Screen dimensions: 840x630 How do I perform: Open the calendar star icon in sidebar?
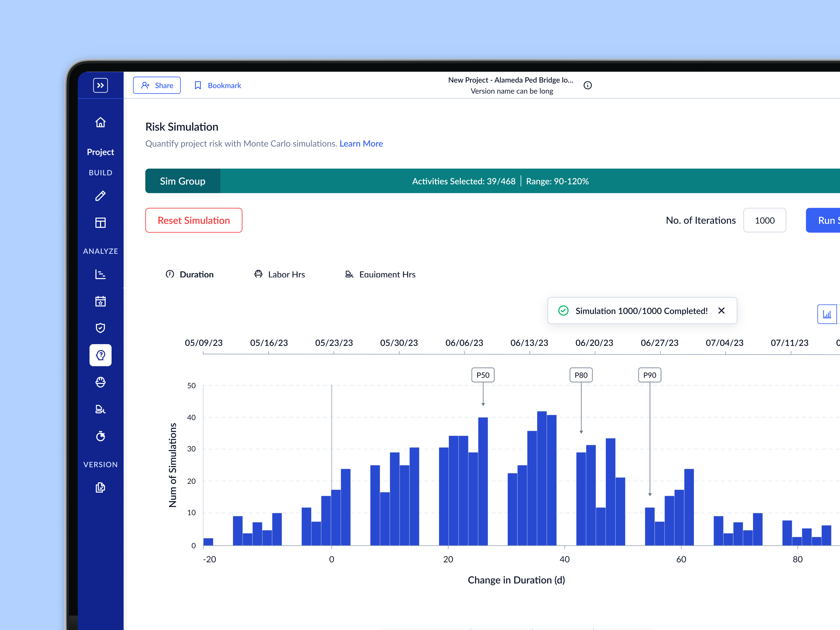click(100, 301)
